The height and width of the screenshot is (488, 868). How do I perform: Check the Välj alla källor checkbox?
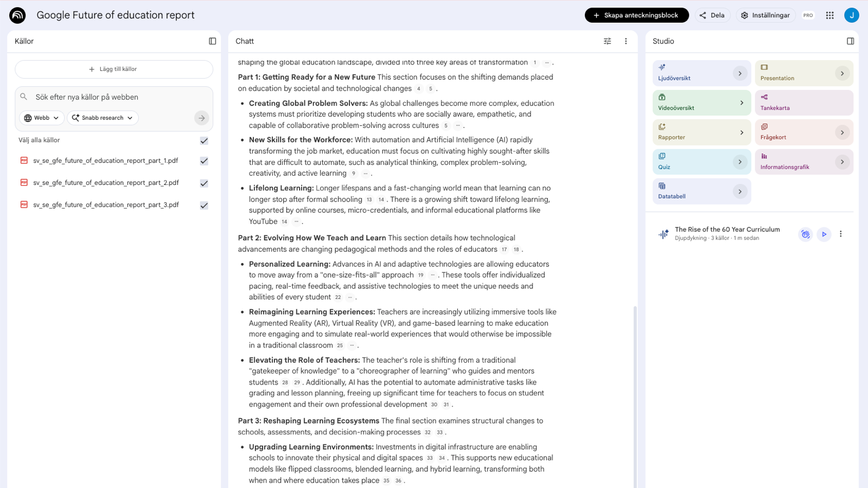204,140
